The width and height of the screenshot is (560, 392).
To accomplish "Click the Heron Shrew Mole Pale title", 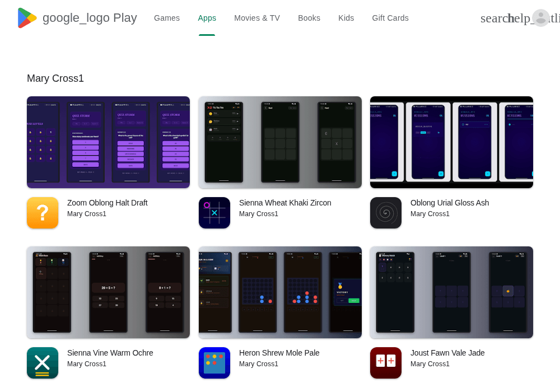I will 279,353.
